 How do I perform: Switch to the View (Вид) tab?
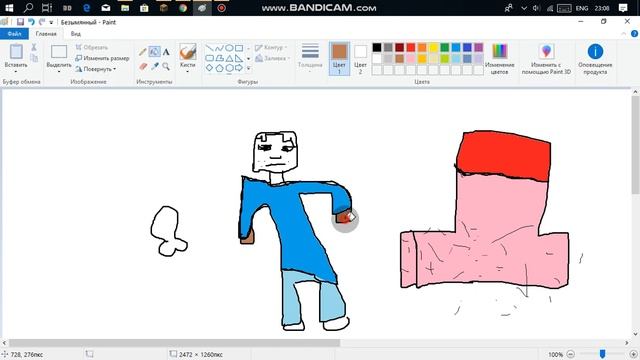[76, 34]
